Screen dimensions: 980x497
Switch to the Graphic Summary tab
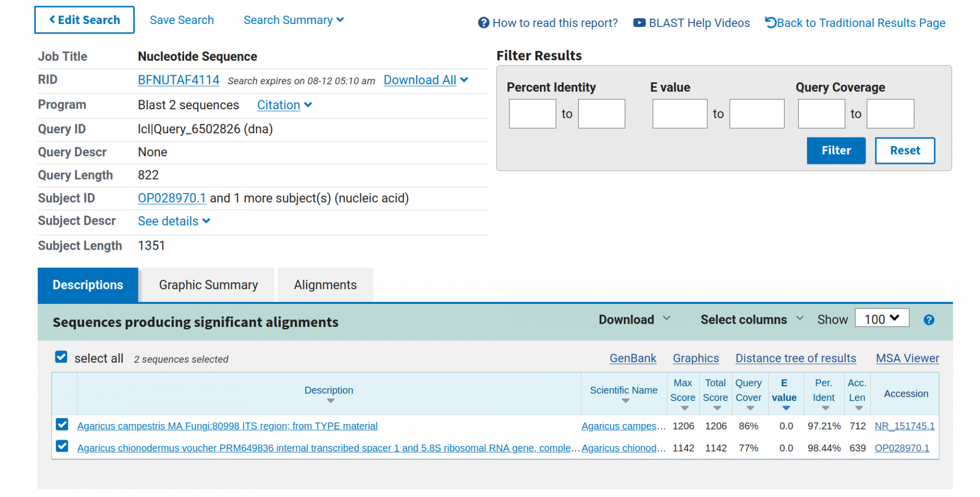point(208,285)
